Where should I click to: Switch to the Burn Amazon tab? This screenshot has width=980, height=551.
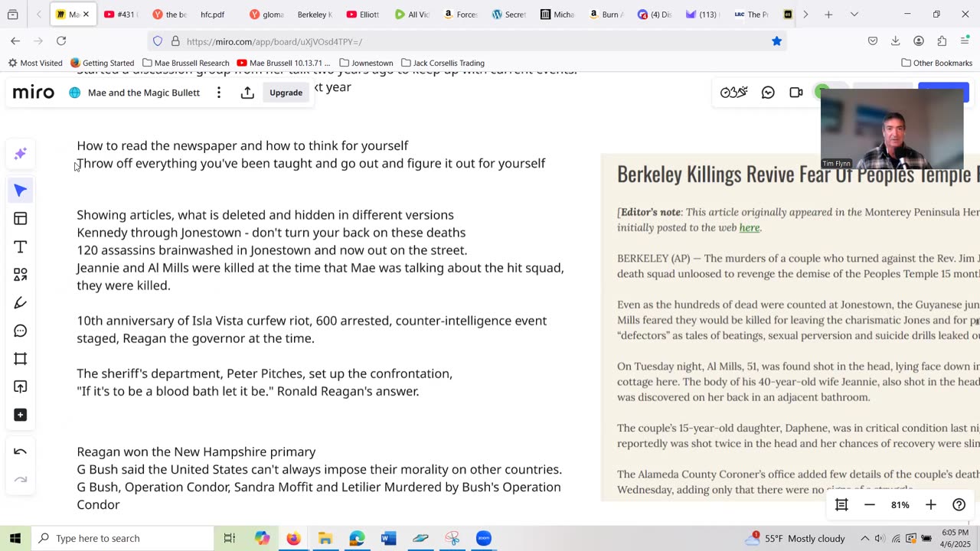coord(607,15)
